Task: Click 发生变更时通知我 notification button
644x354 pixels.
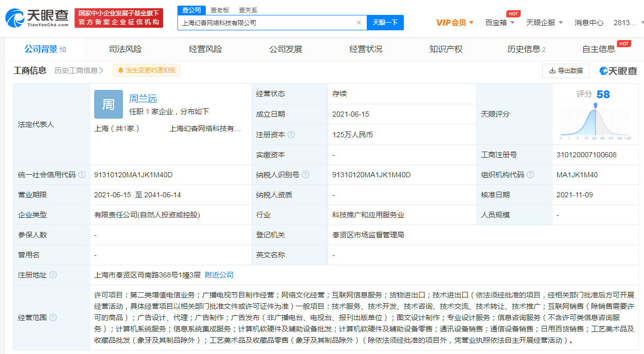Action: tap(147, 70)
